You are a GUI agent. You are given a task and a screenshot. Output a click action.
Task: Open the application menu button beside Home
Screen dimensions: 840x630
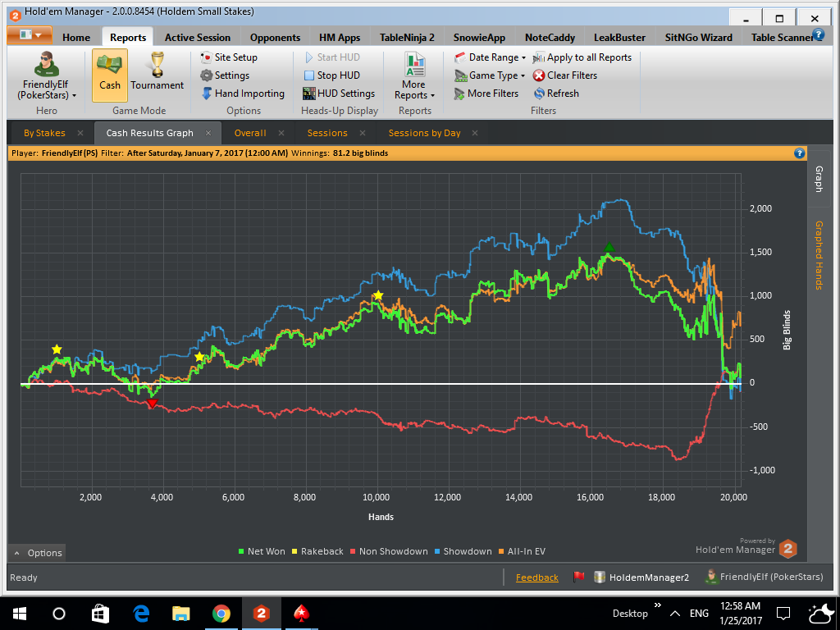[x=30, y=35]
